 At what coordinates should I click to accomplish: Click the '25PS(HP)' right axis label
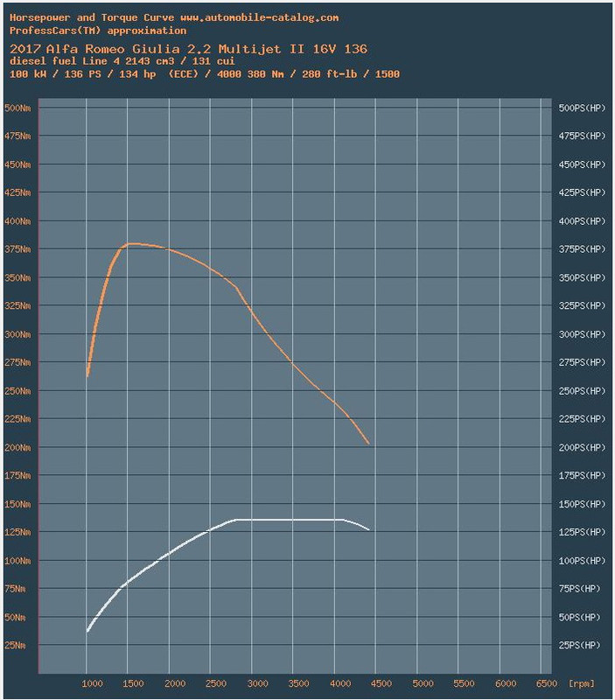click(579, 646)
